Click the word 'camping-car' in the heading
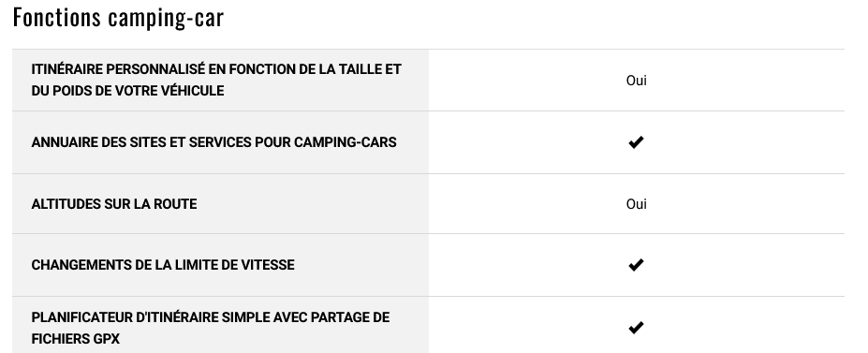The width and height of the screenshot is (868, 353). click(x=166, y=19)
